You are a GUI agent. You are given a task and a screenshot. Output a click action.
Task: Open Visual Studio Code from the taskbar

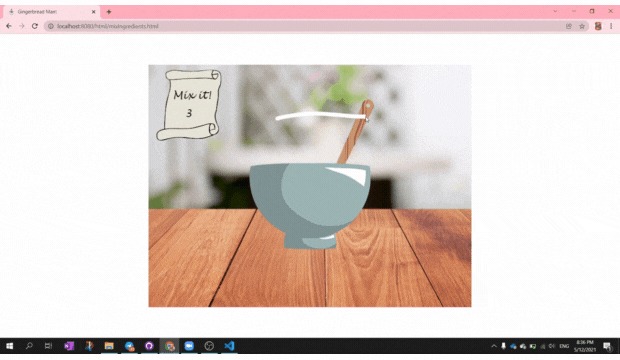coord(229,346)
